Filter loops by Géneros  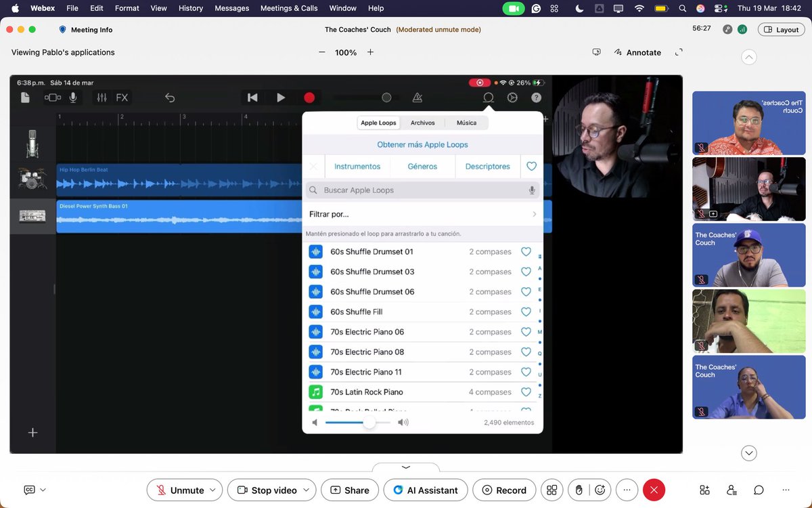(x=422, y=166)
